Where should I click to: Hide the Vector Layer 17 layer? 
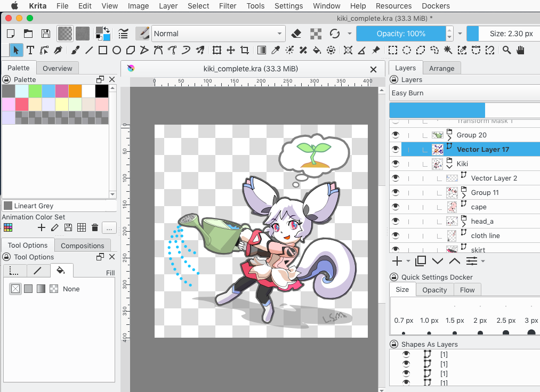tap(396, 150)
